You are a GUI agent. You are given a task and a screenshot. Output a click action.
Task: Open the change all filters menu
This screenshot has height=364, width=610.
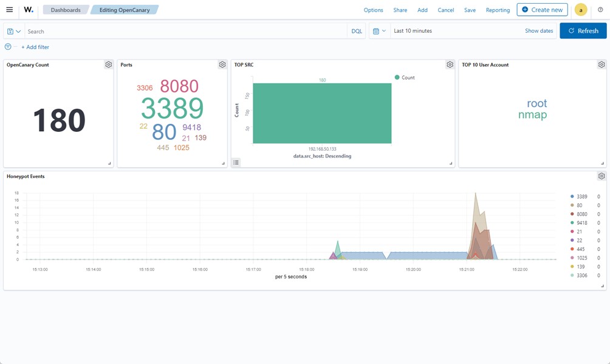[x=8, y=47]
